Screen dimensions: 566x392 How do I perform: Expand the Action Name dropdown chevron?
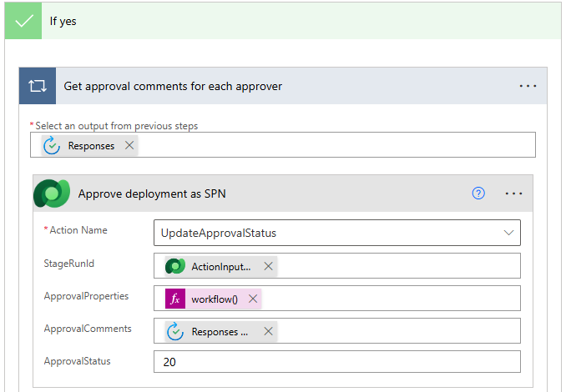[x=508, y=233]
